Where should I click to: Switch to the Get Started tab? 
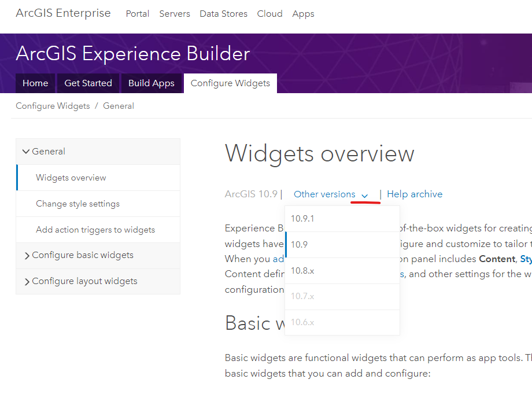click(x=87, y=83)
